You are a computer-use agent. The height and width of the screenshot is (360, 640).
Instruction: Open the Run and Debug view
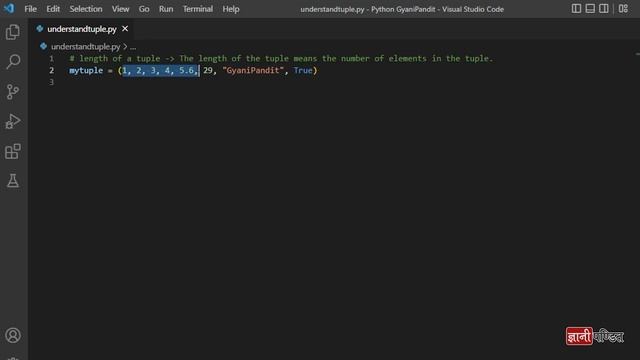pos(13,121)
